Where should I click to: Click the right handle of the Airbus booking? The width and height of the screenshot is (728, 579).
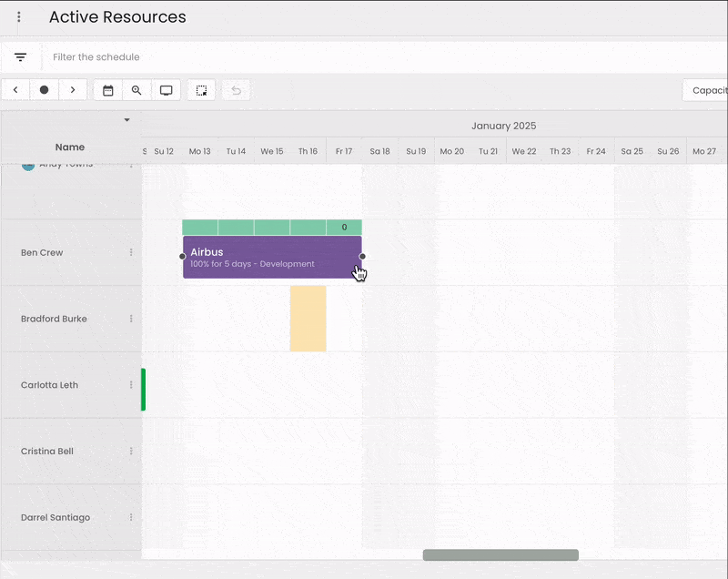[362, 257]
